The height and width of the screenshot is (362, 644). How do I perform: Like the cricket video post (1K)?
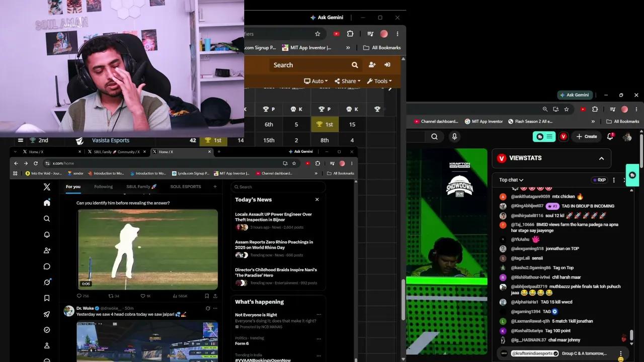click(x=145, y=296)
